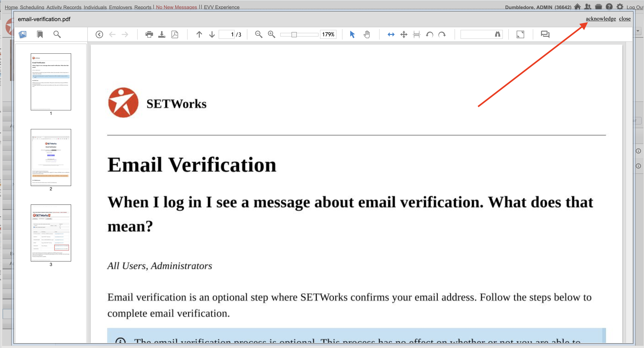This screenshot has width=644, height=348.
Task: Go to next view right arrow
Action: 125,34
